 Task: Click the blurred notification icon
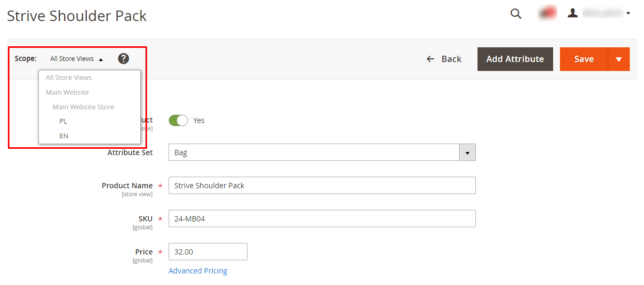tap(548, 13)
